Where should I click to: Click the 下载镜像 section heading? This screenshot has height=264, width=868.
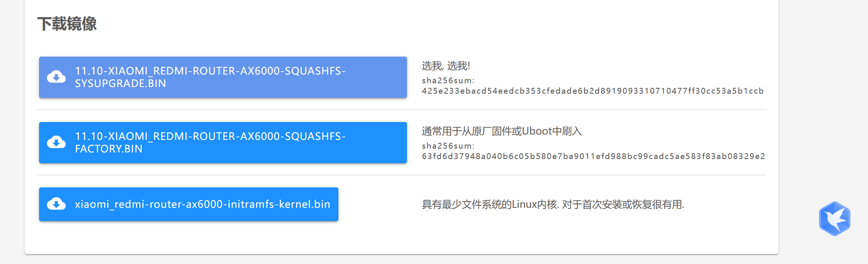click(x=67, y=24)
